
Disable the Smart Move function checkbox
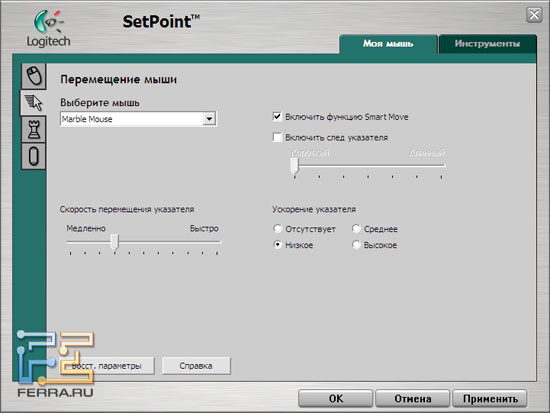(x=277, y=116)
